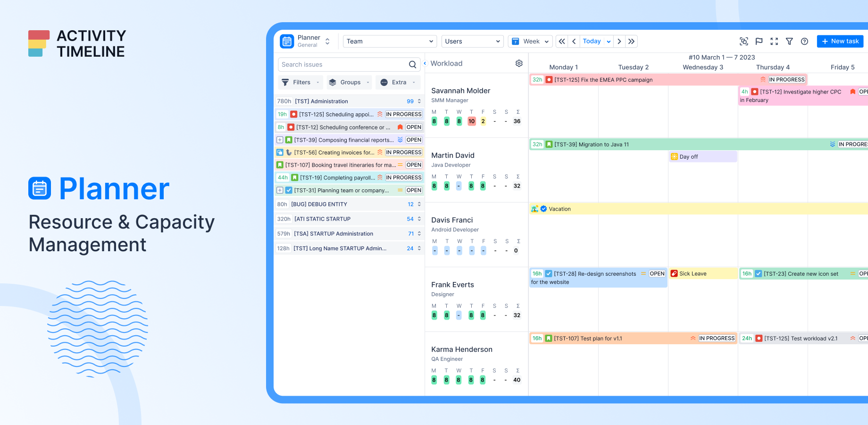Open the Team dropdown

(x=390, y=42)
